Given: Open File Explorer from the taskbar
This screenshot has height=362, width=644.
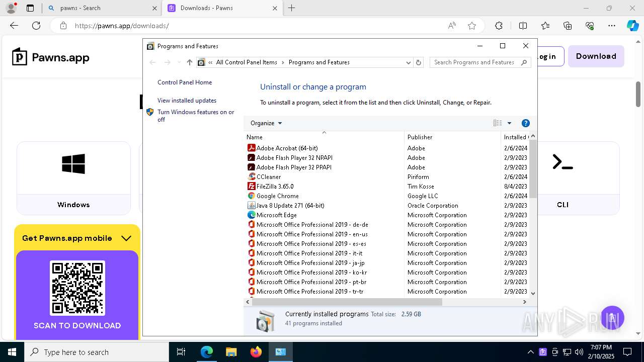Looking at the screenshot, I should [231, 352].
